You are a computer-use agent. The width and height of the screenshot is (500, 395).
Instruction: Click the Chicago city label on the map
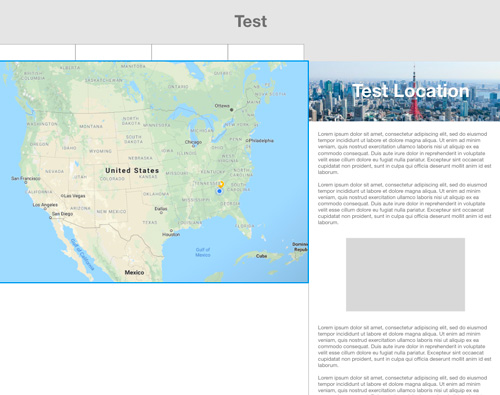193,142
